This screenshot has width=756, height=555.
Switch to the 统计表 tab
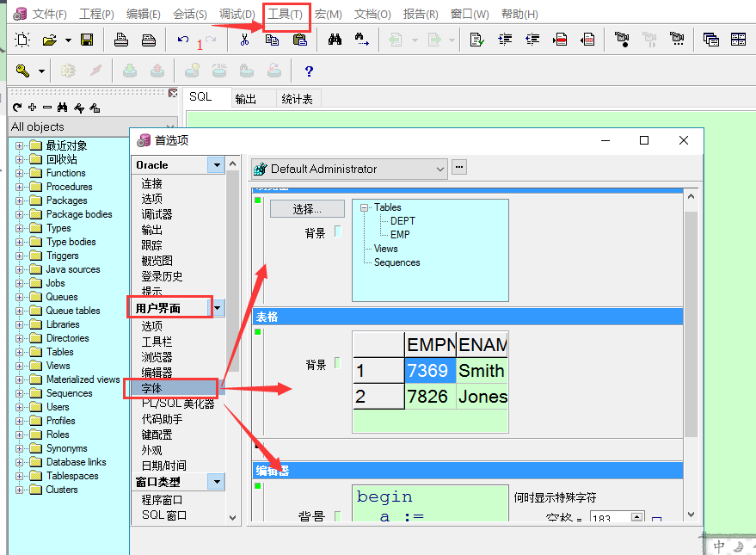(297, 99)
